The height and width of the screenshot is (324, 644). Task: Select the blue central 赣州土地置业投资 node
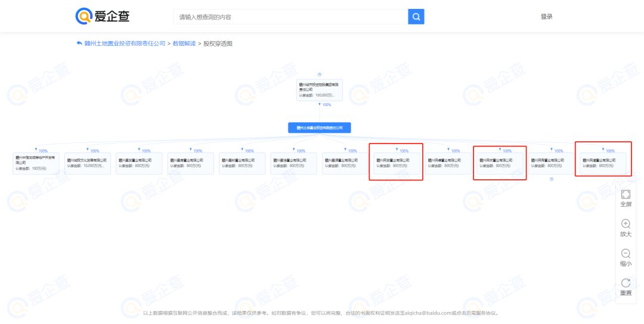[x=319, y=127]
